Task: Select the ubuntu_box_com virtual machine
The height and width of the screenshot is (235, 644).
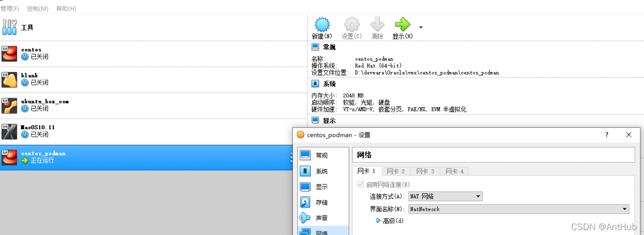Action: [153, 106]
